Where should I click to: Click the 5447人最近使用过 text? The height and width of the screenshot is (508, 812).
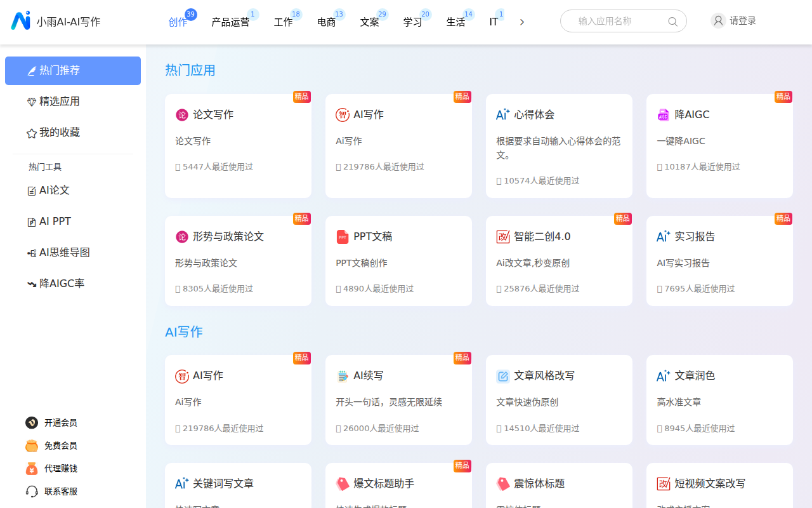(x=218, y=167)
